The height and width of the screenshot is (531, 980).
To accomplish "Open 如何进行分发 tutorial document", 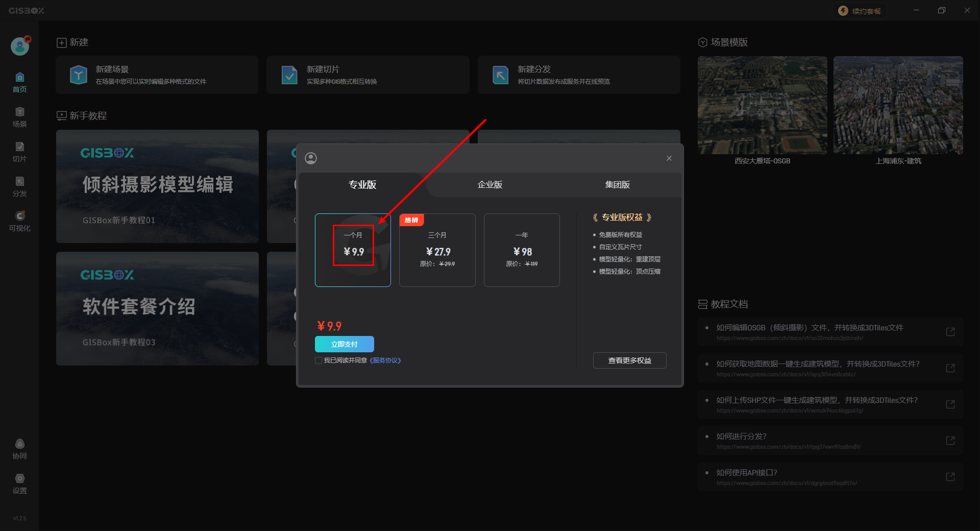I will pos(830,441).
